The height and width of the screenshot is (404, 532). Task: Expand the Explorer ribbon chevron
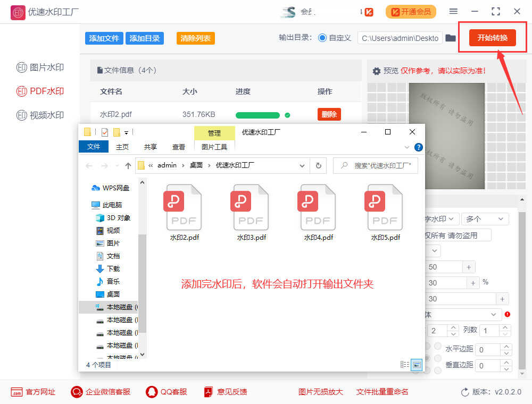coord(407,147)
